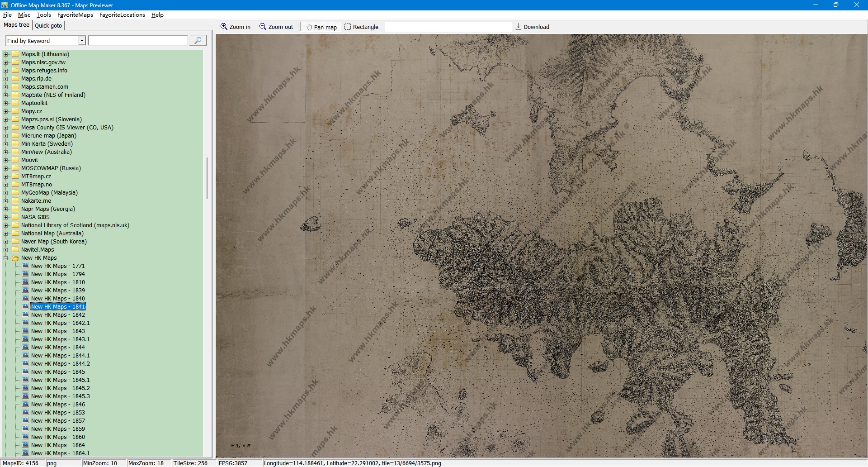Click the map icon beside New HK Maps - 1846

(25, 404)
